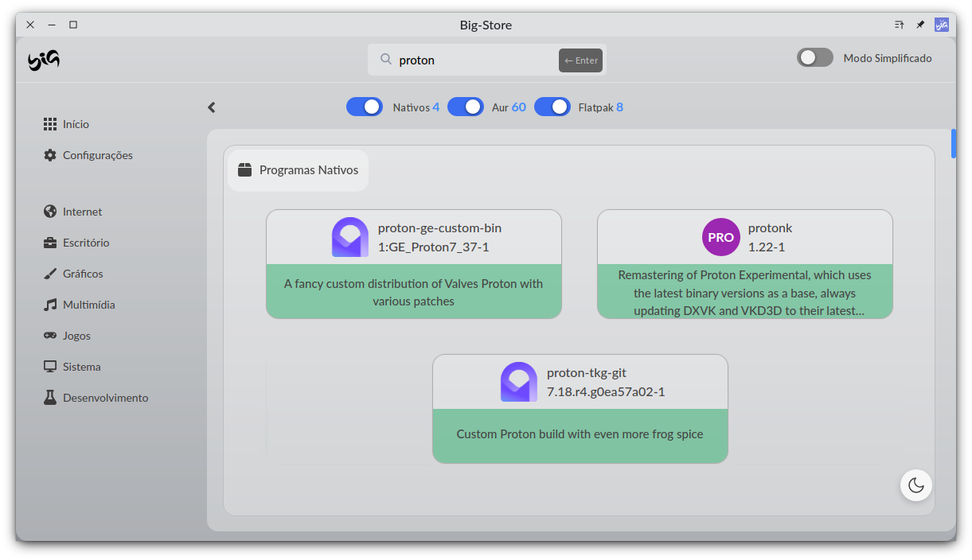Screen dimensions: 972x560
Task: Click version 1.22-1 text
Action: coord(767,247)
